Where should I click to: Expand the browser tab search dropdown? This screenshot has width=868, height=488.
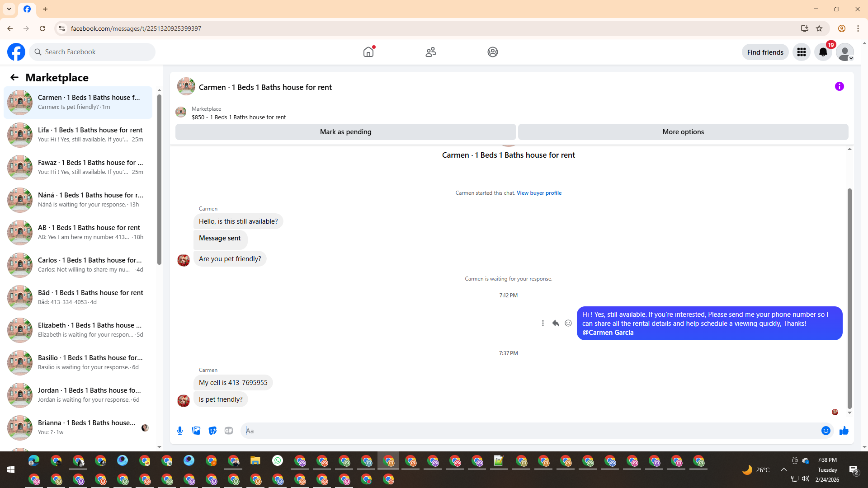pos(9,9)
